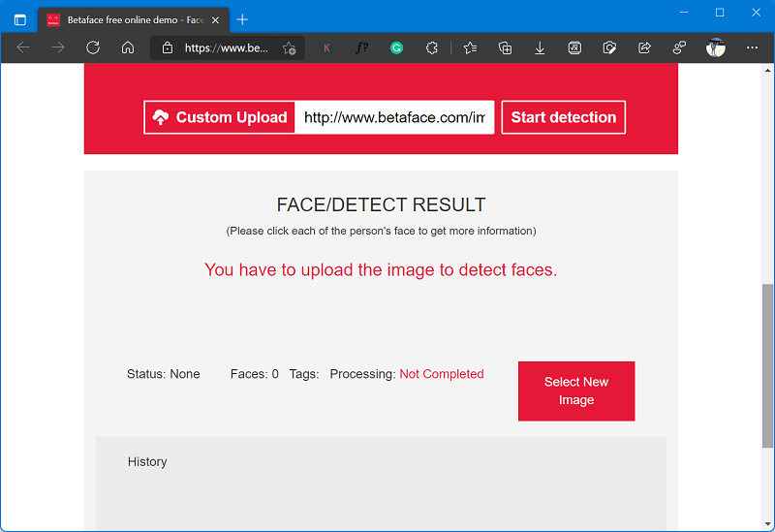The height and width of the screenshot is (532, 775).
Task: Open the toolbar icon left of the profile avatar
Action: point(679,47)
